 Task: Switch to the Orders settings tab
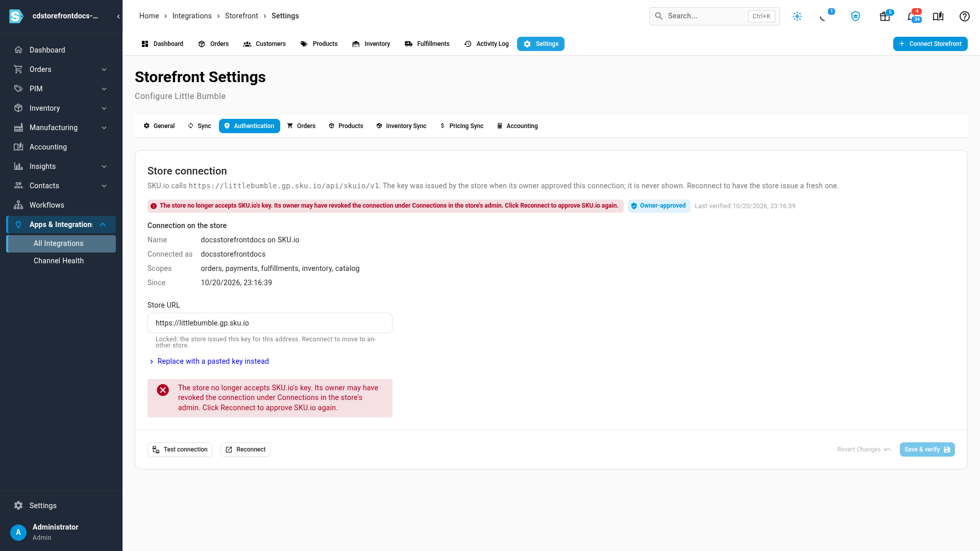tap(301, 126)
